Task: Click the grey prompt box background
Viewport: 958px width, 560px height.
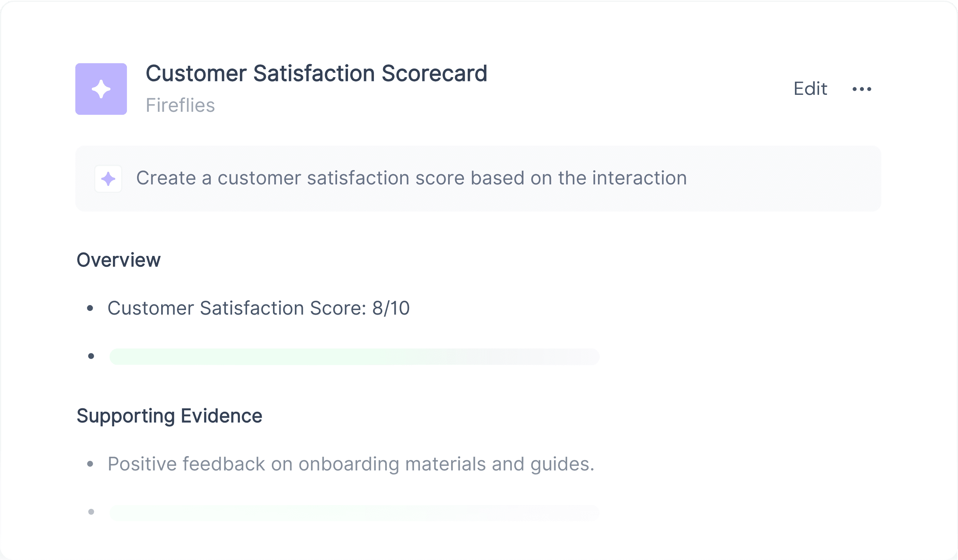Action: click(x=478, y=178)
